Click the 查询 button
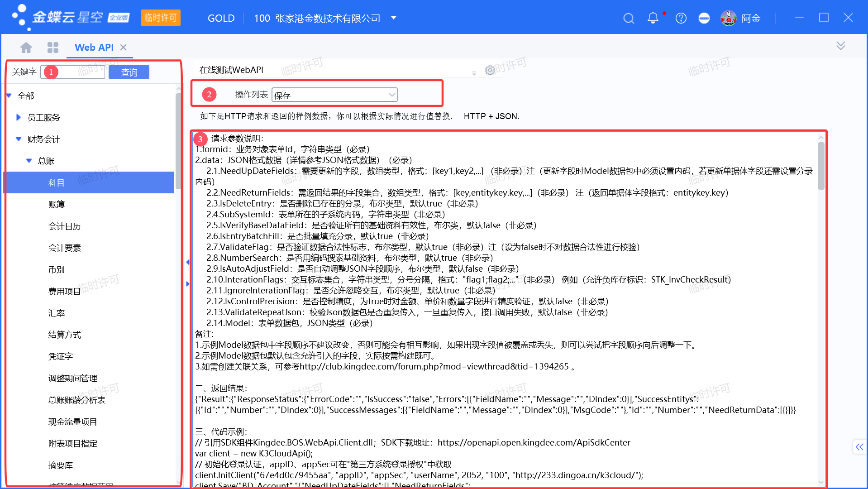The image size is (868, 489). pyautogui.click(x=129, y=72)
